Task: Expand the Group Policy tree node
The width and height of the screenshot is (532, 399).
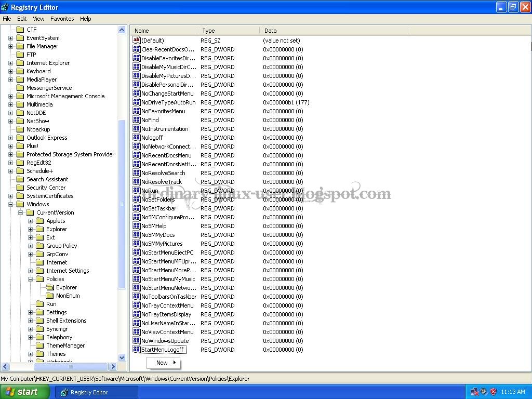Action: pyautogui.click(x=31, y=246)
